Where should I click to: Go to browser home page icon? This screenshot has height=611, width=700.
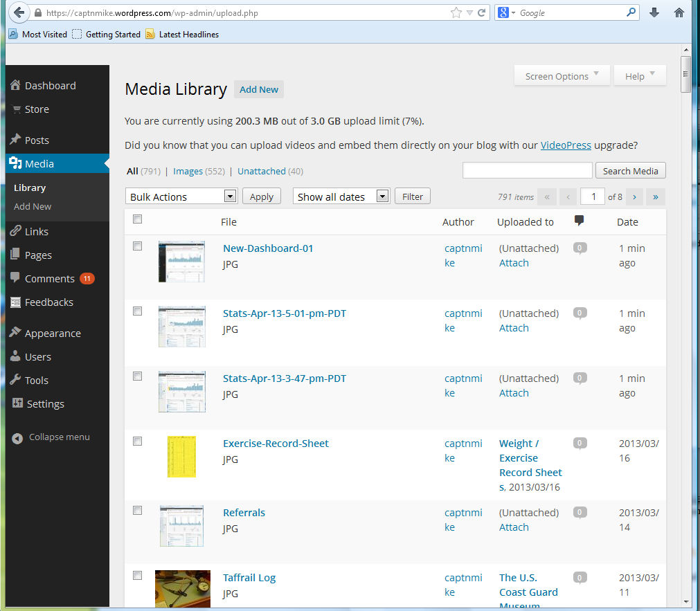(x=679, y=12)
